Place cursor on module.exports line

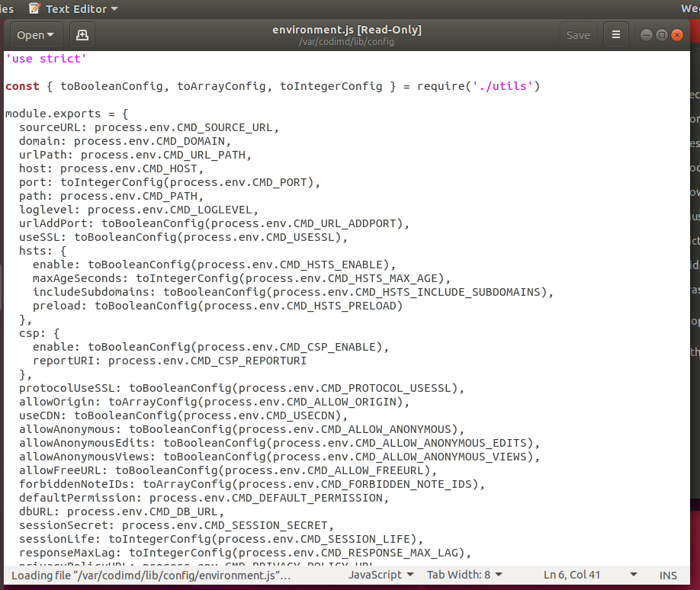67,114
